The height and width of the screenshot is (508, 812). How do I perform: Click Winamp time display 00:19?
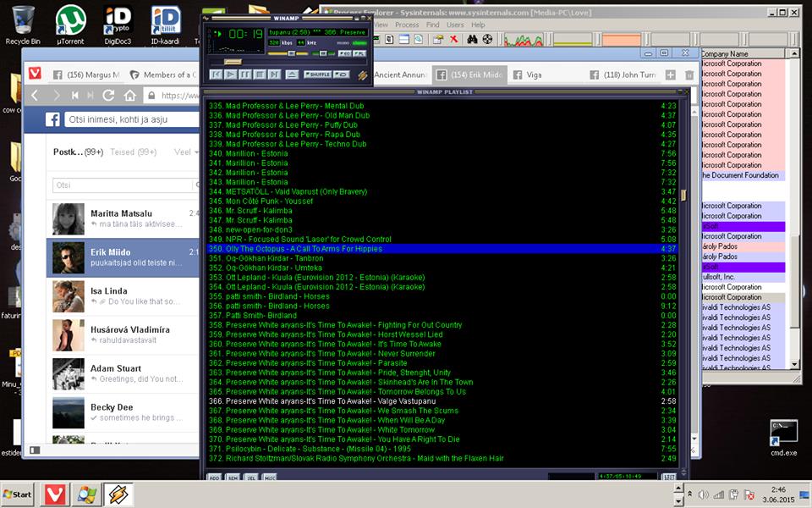(245, 35)
